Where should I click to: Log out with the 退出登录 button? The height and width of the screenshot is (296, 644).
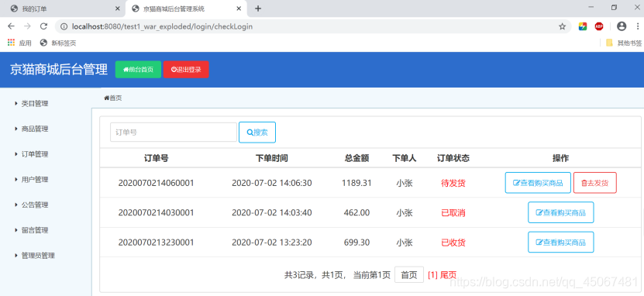click(186, 70)
